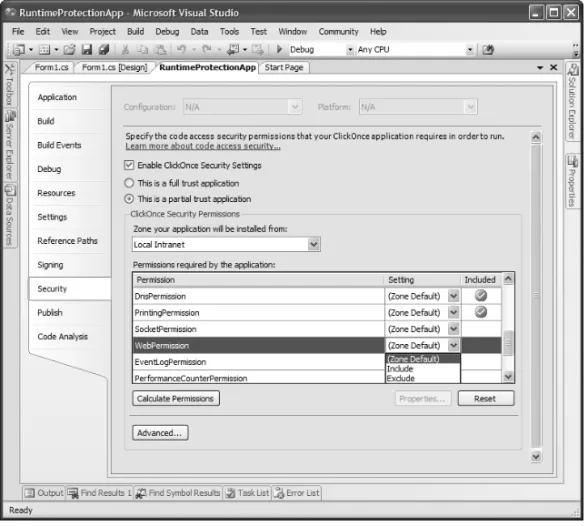Viewport: 588px width, 526px height.
Task: Choose Exclude from the open setting list
Action: (423, 378)
